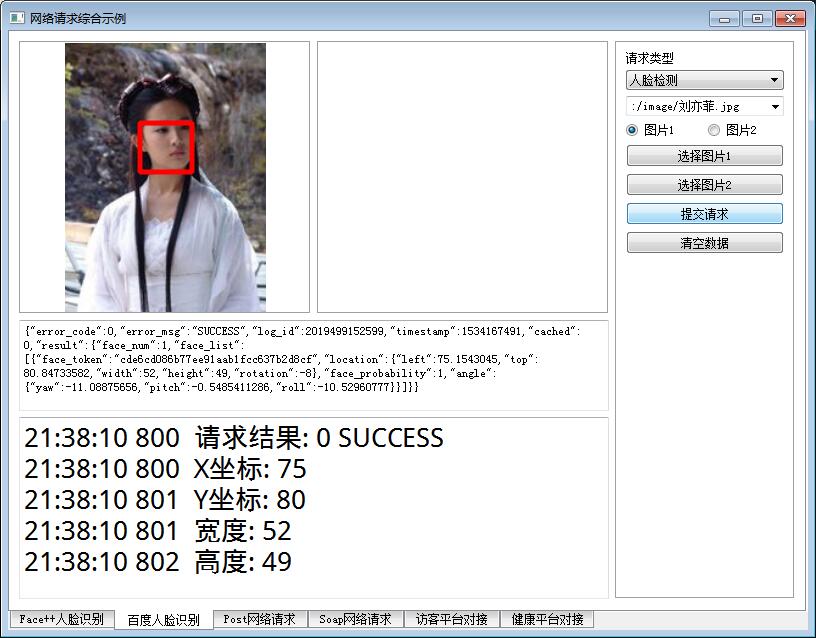Viewport: 816px width, 638px height.
Task: Click the log line 高度: 49
Action: pyautogui.click(x=158, y=562)
